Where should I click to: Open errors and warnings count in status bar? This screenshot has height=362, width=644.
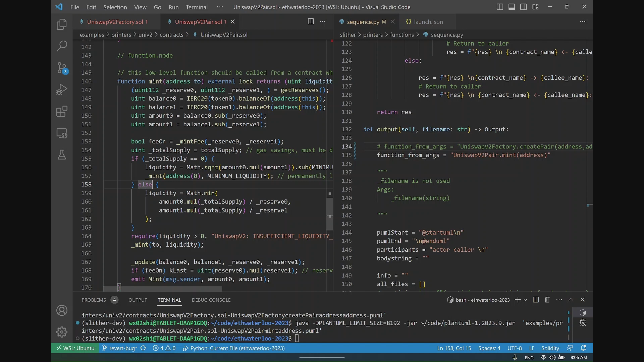(164, 348)
